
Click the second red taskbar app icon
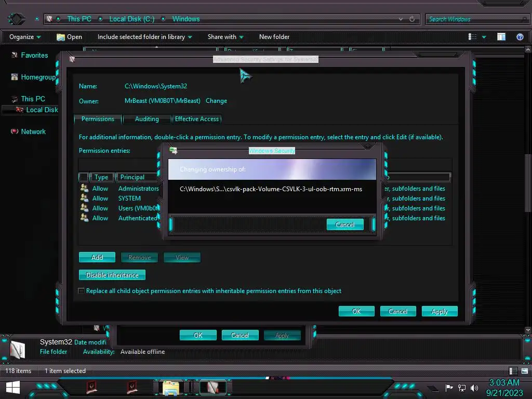tap(132, 387)
